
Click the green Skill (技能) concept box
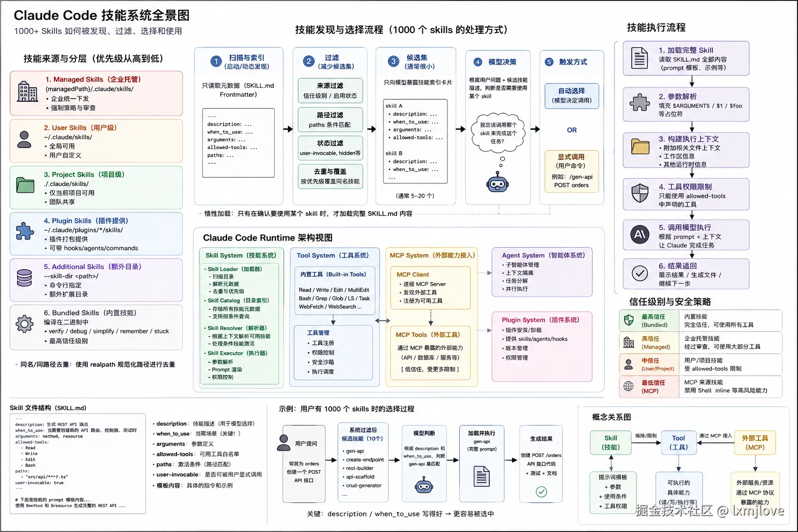pyautogui.click(x=611, y=443)
